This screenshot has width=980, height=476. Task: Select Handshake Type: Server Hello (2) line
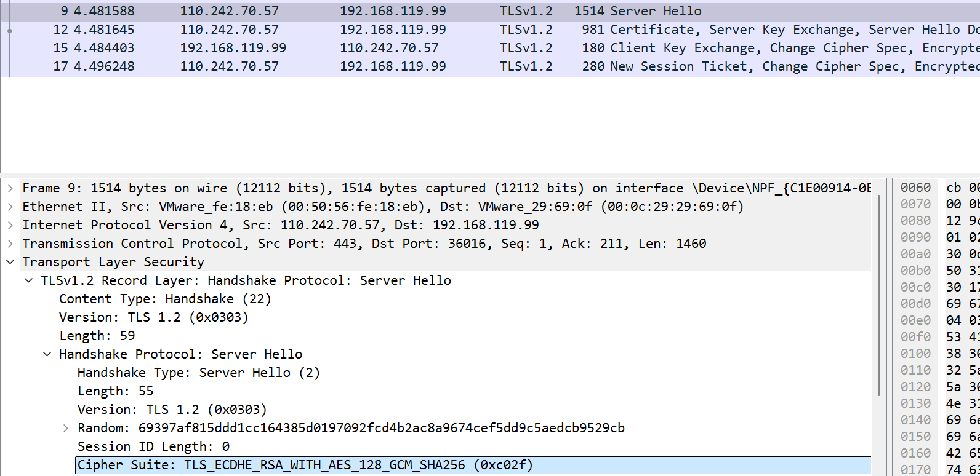198,373
